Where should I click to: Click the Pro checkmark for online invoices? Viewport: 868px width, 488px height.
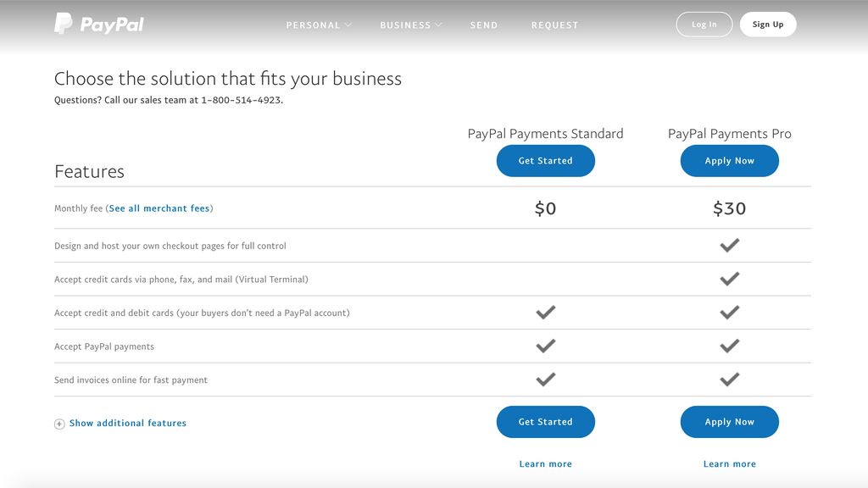[729, 379]
